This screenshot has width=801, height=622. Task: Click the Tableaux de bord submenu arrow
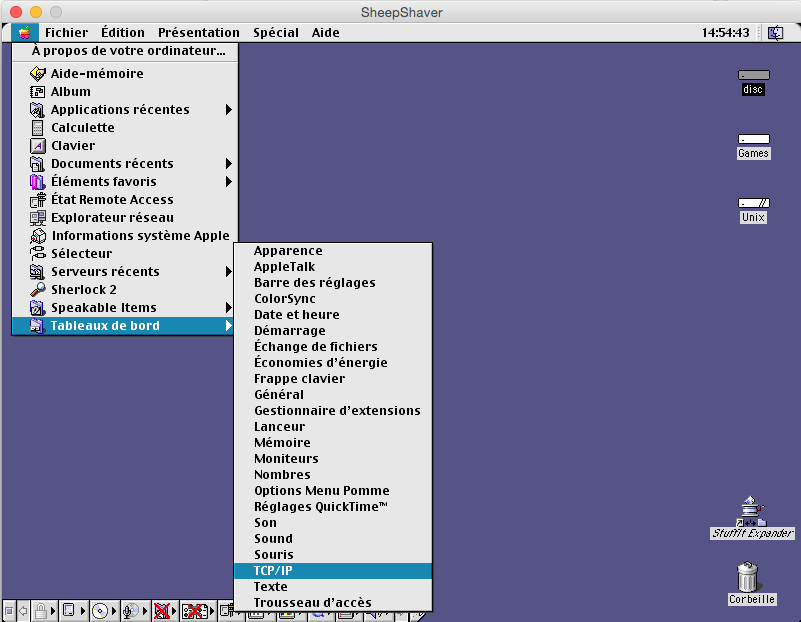pos(228,325)
